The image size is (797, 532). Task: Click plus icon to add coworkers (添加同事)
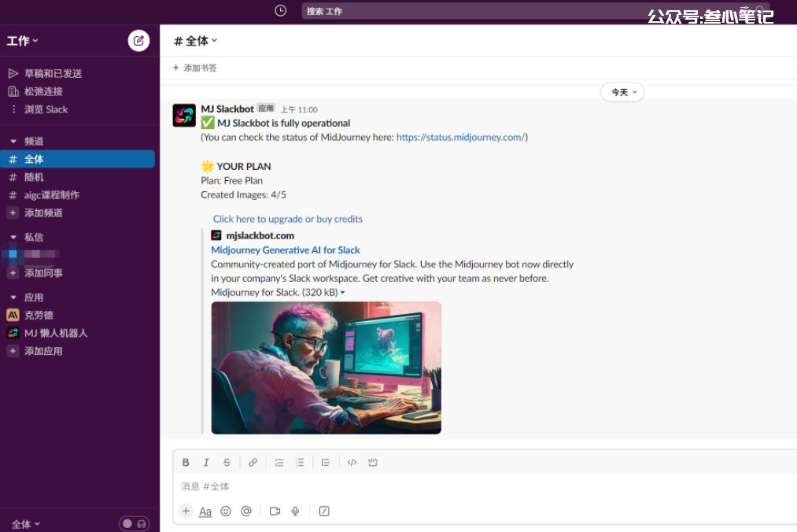tap(13, 273)
